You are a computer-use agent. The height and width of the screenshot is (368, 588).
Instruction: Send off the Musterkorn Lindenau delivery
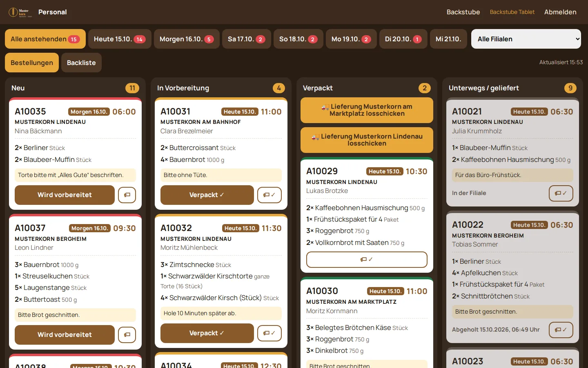pos(367,140)
